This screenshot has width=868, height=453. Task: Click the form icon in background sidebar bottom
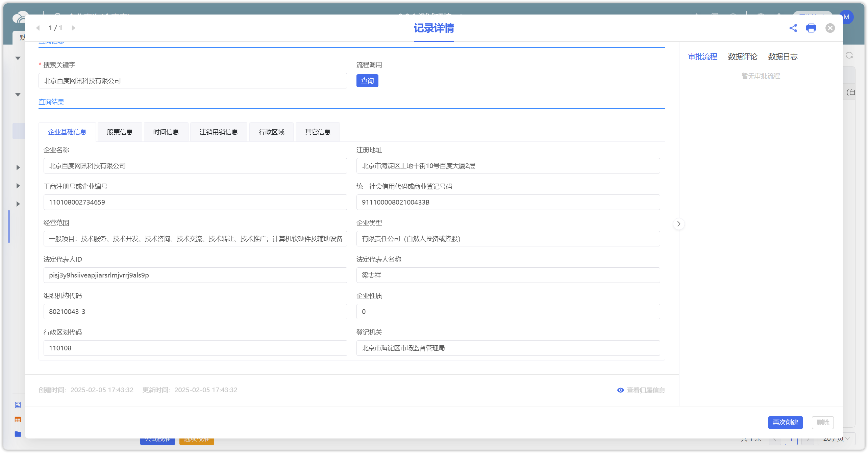18,405
